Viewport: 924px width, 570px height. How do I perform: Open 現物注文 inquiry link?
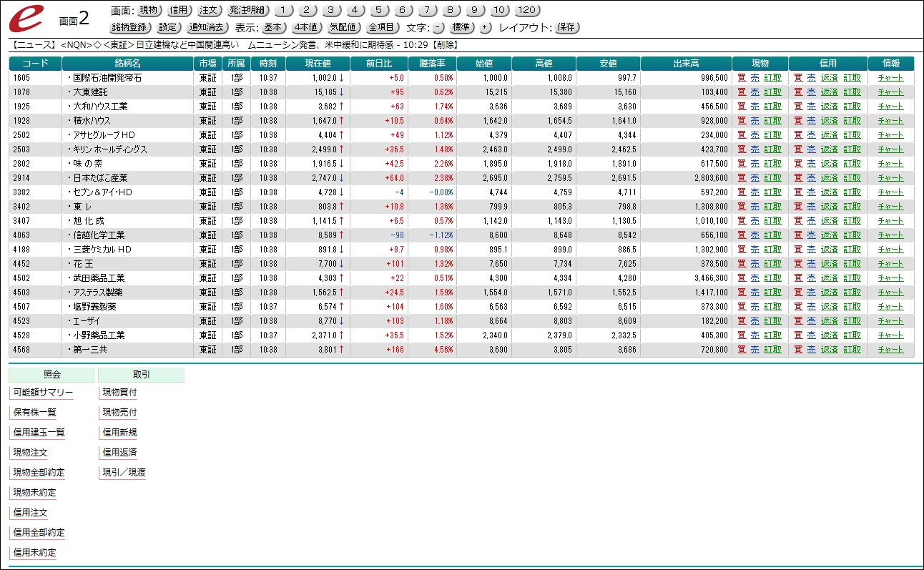pyautogui.click(x=30, y=453)
